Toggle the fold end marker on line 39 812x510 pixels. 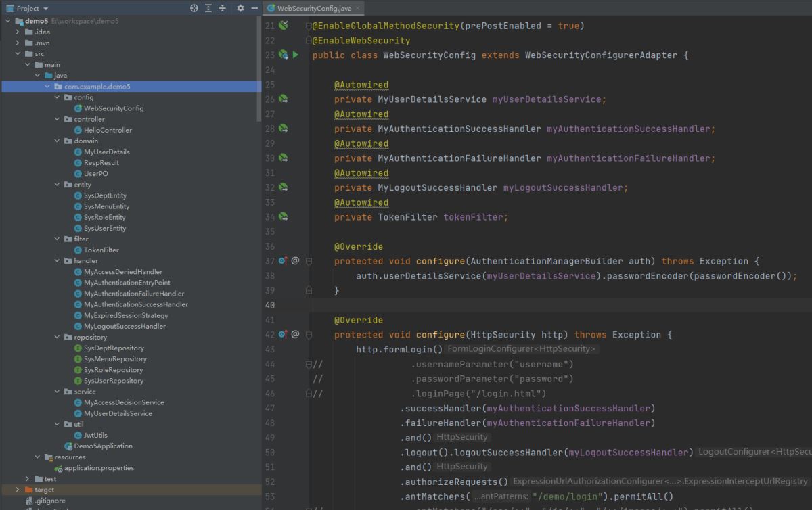pyautogui.click(x=309, y=290)
